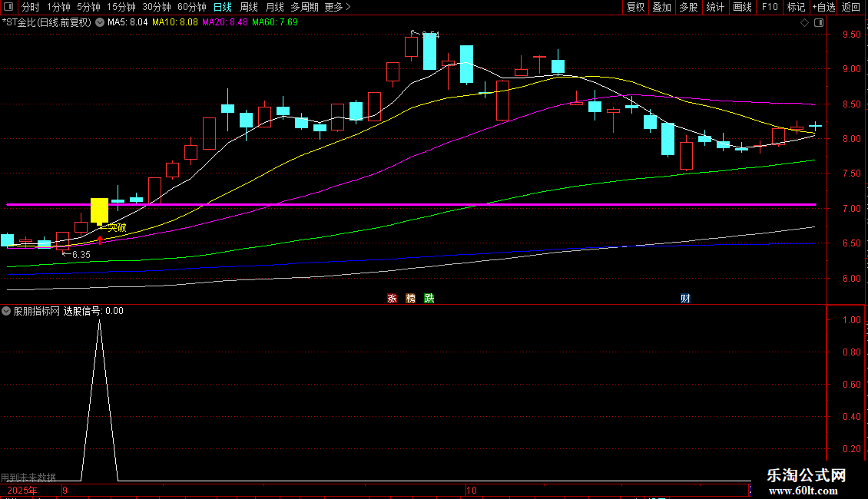Open the 多股 multi-stock view

pos(688,7)
